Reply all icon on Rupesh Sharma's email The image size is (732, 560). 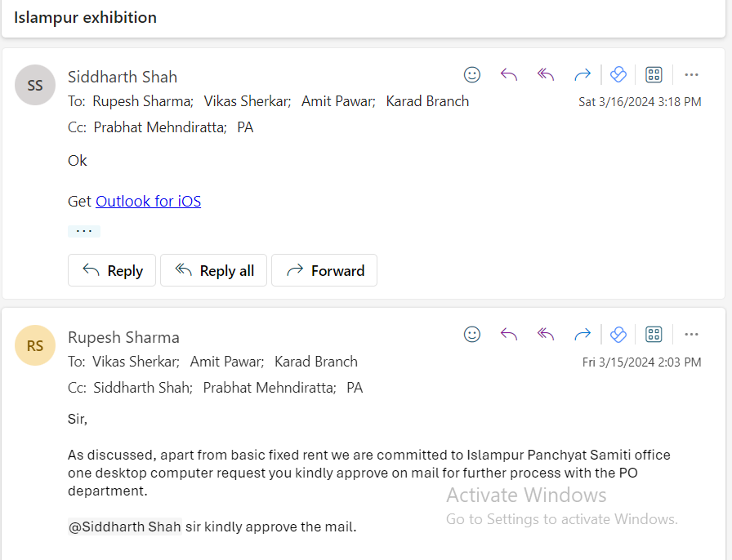point(545,335)
